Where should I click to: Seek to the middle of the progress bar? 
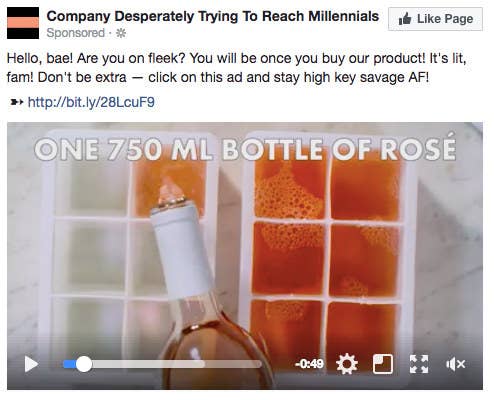click(162, 364)
